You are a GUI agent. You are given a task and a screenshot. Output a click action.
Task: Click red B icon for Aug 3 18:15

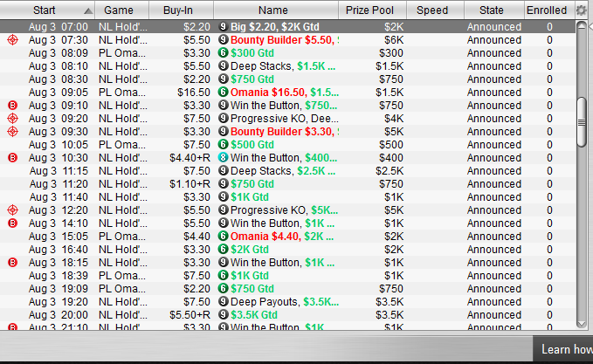click(x=12, y=263)
